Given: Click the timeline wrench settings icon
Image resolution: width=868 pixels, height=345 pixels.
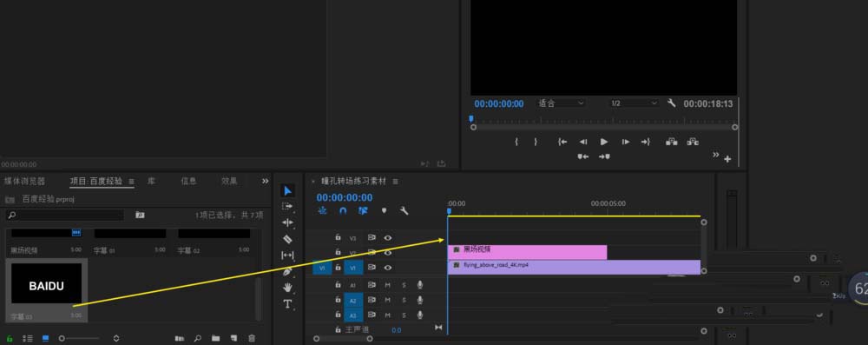Looking at the screenshot, I should click(404, 211).
